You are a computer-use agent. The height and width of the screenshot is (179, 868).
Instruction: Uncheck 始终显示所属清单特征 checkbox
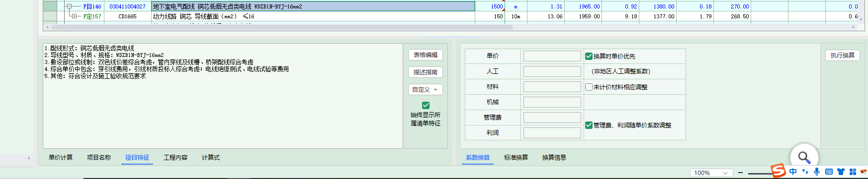coord(426,105)
